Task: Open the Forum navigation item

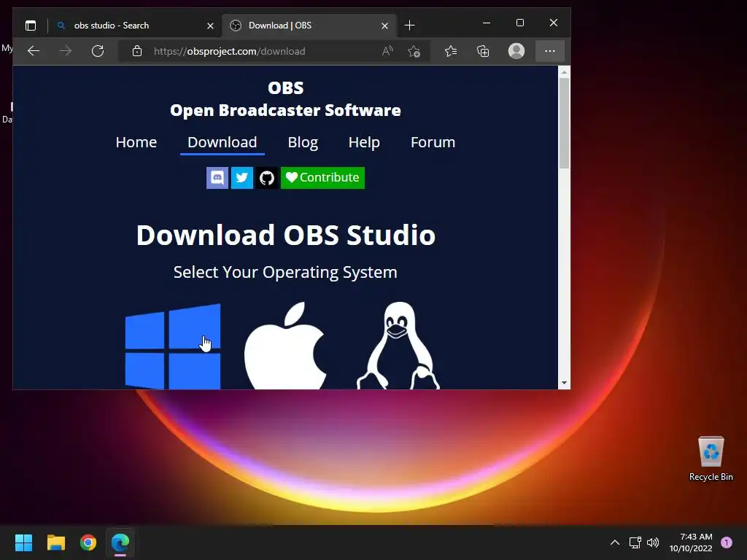Action: coord(433,142)
